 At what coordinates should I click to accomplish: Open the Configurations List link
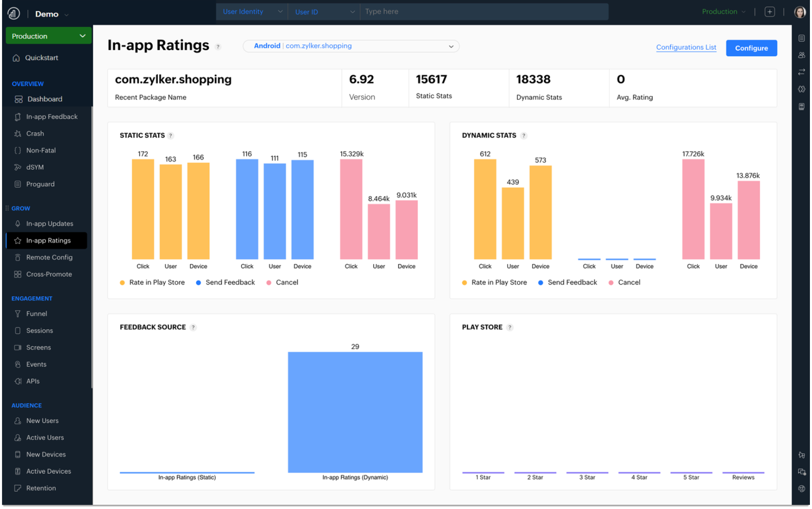686,47
